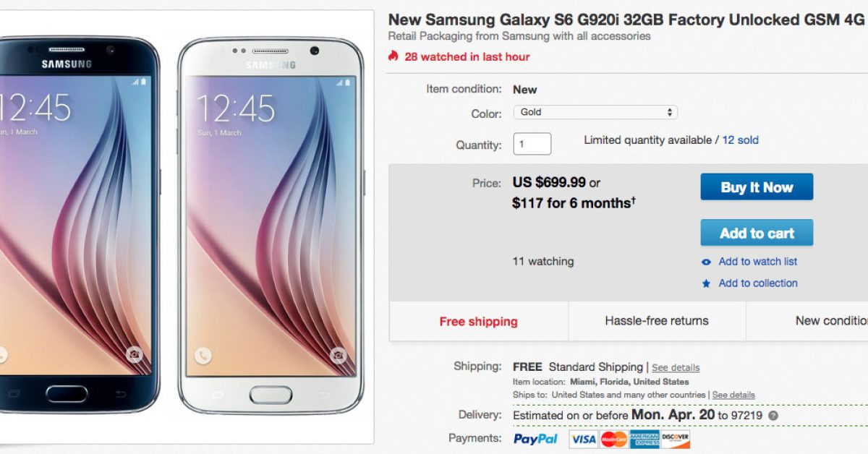The width and height of the screenshot is (868, 454).
Task: Click the Visa card icon
Action: pos(583,439)
